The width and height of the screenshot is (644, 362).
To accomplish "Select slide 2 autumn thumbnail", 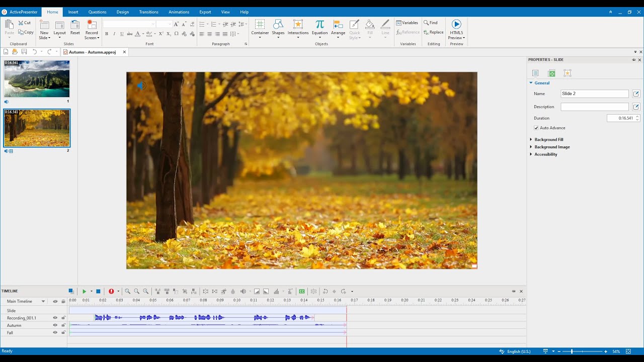I will coord(37,128).
